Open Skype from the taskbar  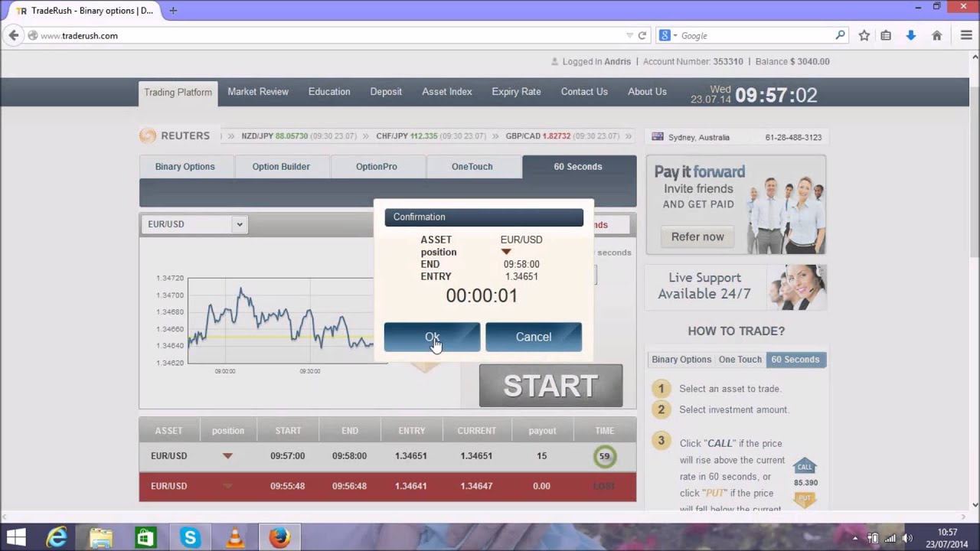190,538
